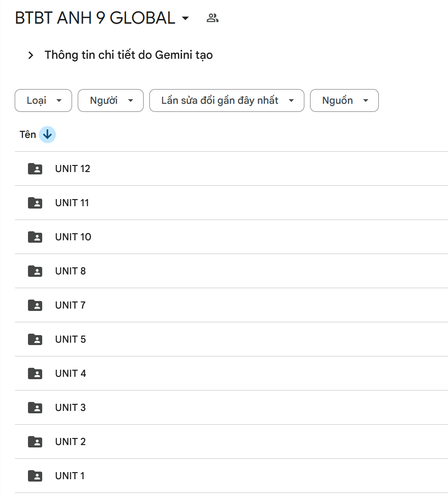448x501 pixels.
Task: Click the shared folder icon for UNIT 11
Action: 35,203
